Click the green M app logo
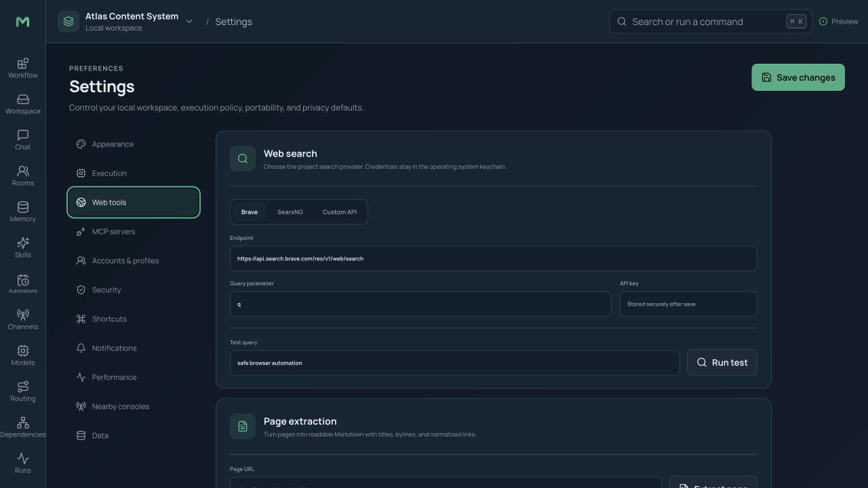 pos(22,22)
